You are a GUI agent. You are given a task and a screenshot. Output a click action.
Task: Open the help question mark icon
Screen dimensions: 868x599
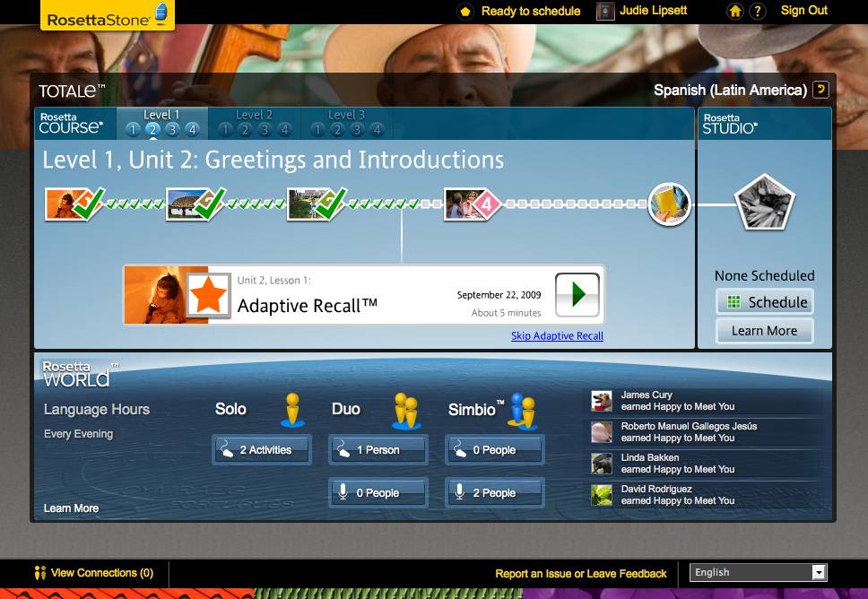[758, 11]
